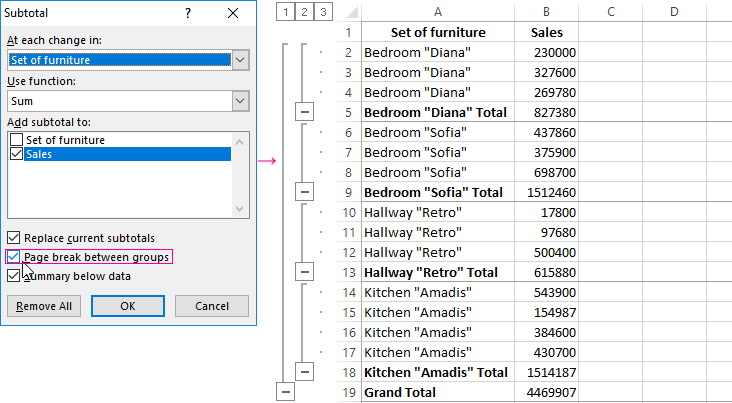Open the 'Use function' dropdown
732x403 pixels.
pos(240,101)
